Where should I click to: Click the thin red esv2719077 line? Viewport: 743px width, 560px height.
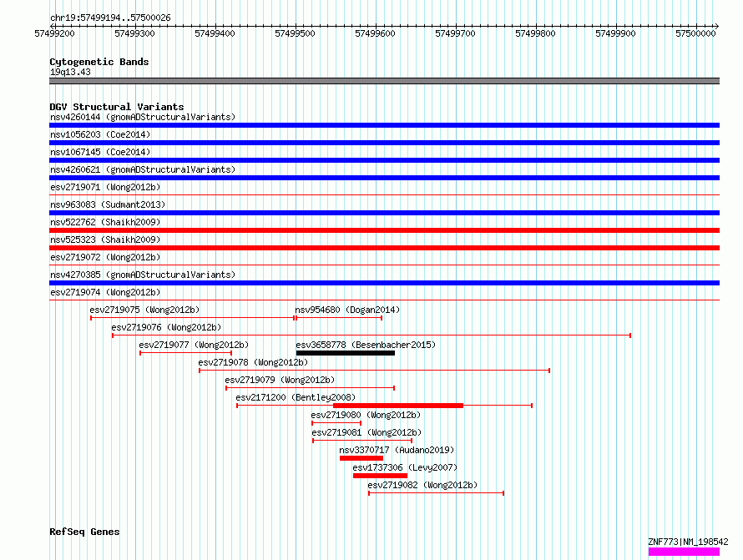tap(185, 353)
